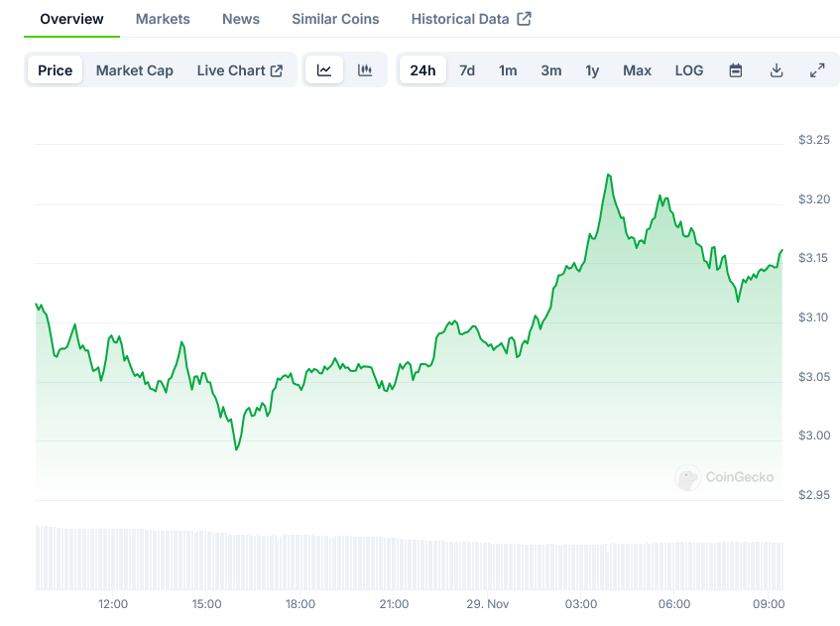
Task: Click the $3.25 price axis label
Action: click(814, 140)
